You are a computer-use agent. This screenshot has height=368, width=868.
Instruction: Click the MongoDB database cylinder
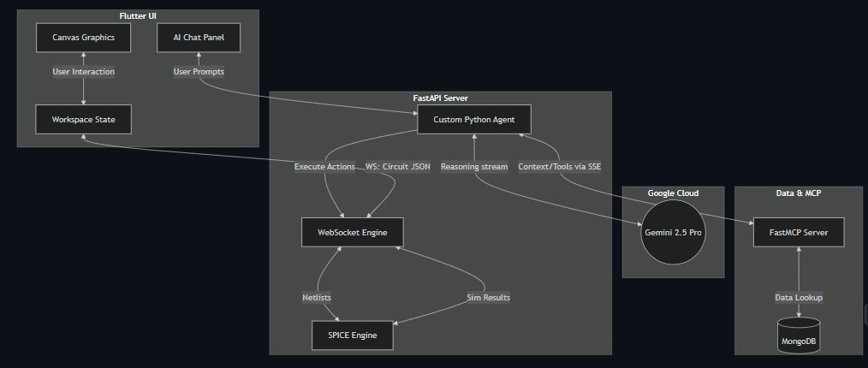[799, 335]
